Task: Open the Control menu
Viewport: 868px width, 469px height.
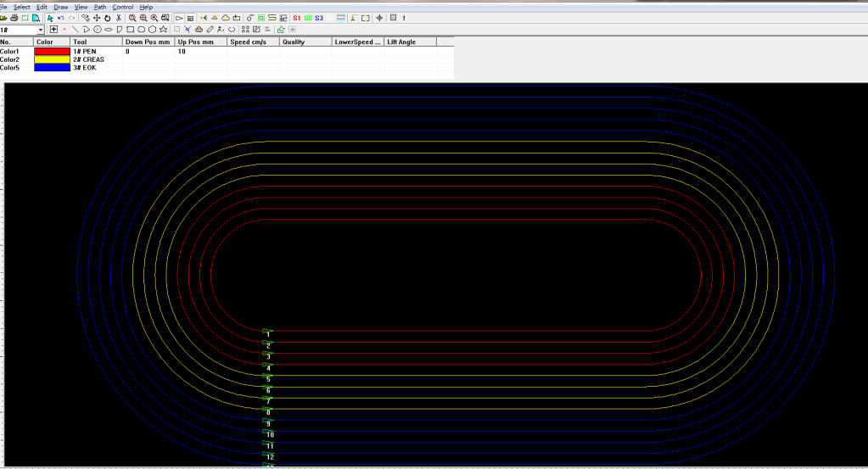Action: pyautogui.click(x=123, y=7)
